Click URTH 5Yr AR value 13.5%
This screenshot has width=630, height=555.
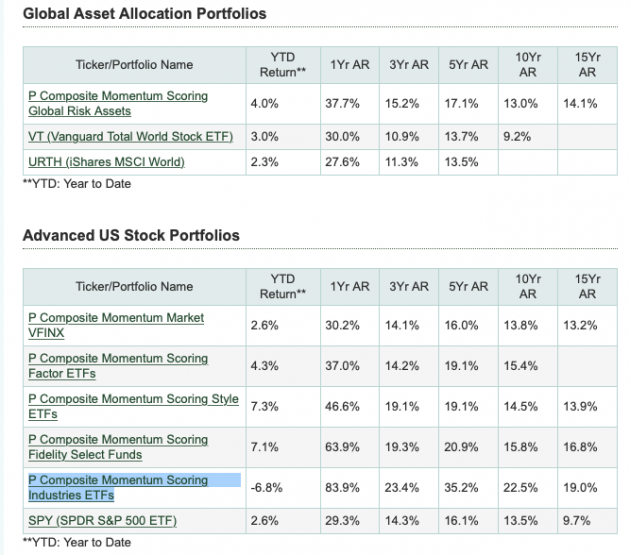point(461,162)
